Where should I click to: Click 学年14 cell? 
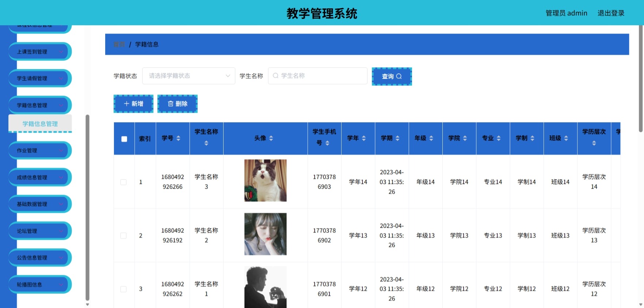[358, 182]
